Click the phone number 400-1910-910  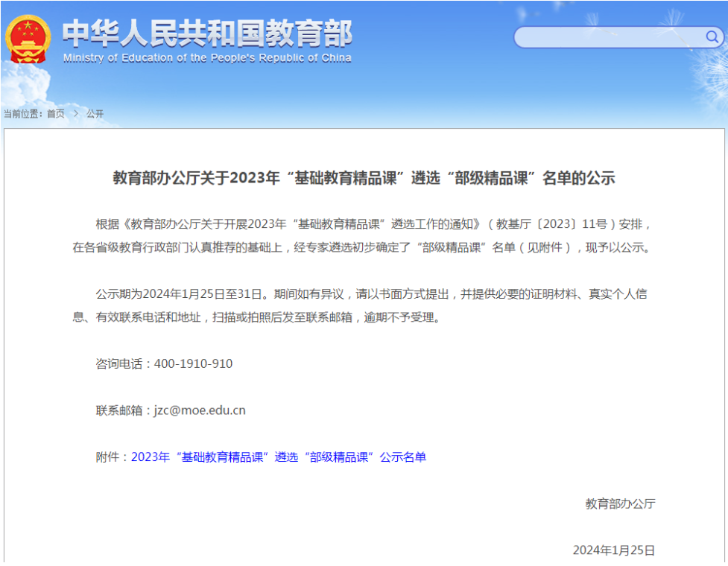tap(193, 364)
